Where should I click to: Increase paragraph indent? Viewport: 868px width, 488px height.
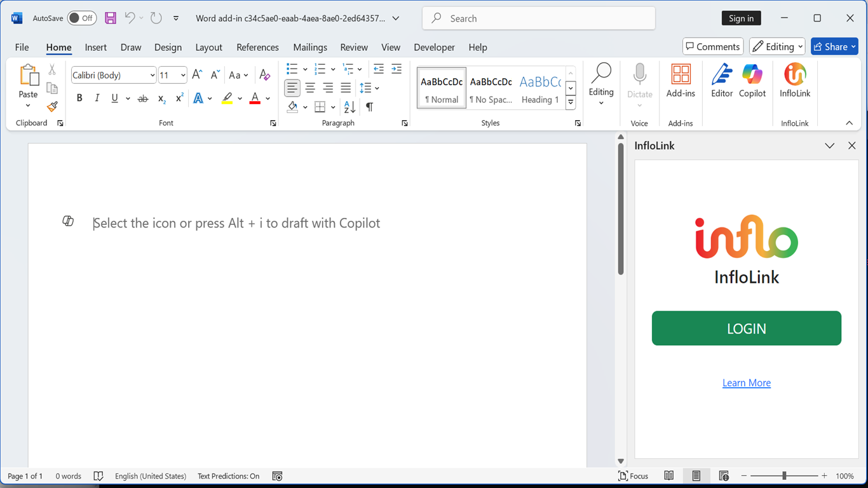coord(397,69)
